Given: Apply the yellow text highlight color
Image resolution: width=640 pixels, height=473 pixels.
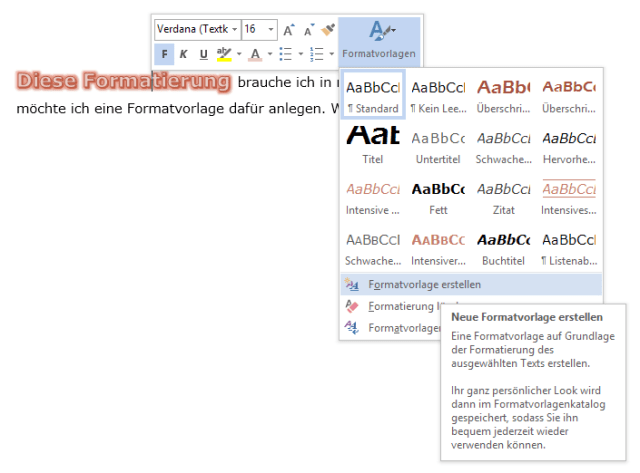Looking at the screenshot, I should 224,54.
